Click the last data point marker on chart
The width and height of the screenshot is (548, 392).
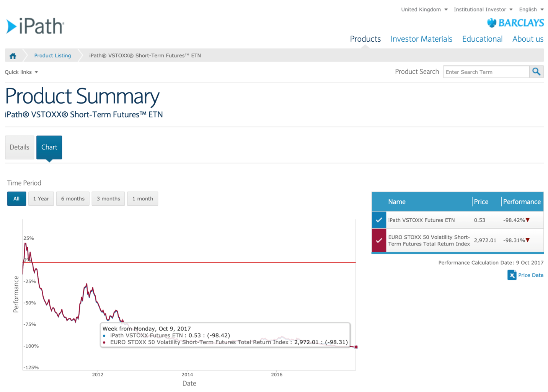click(356, 347)
